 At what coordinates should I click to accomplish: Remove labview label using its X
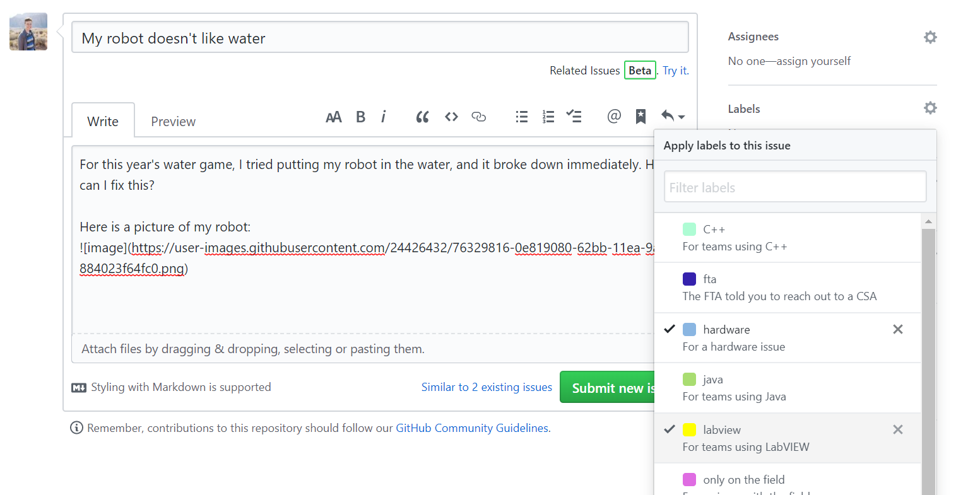(x=898, y=429)
